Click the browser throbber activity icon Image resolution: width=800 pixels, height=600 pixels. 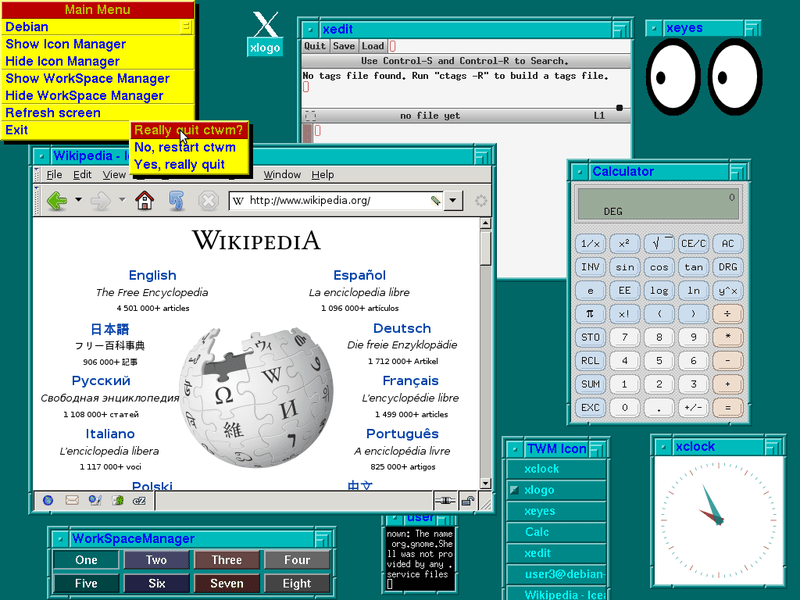[481, 201]
